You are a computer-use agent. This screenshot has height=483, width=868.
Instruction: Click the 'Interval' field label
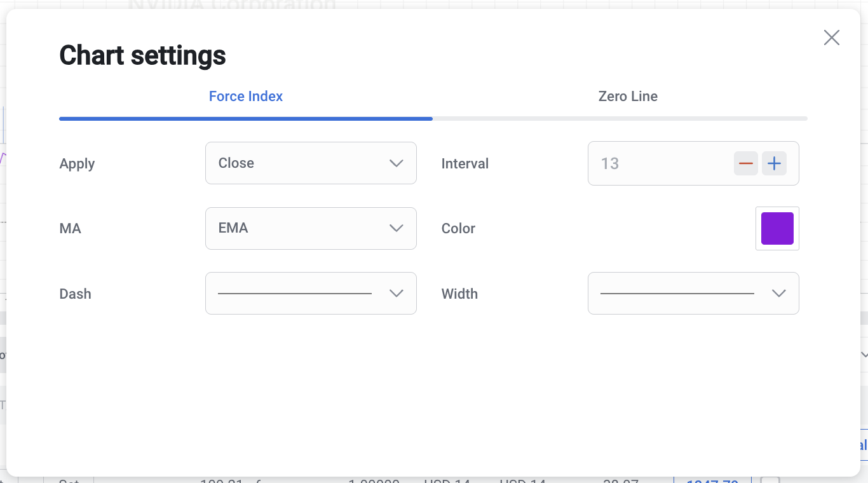(465, 164)
